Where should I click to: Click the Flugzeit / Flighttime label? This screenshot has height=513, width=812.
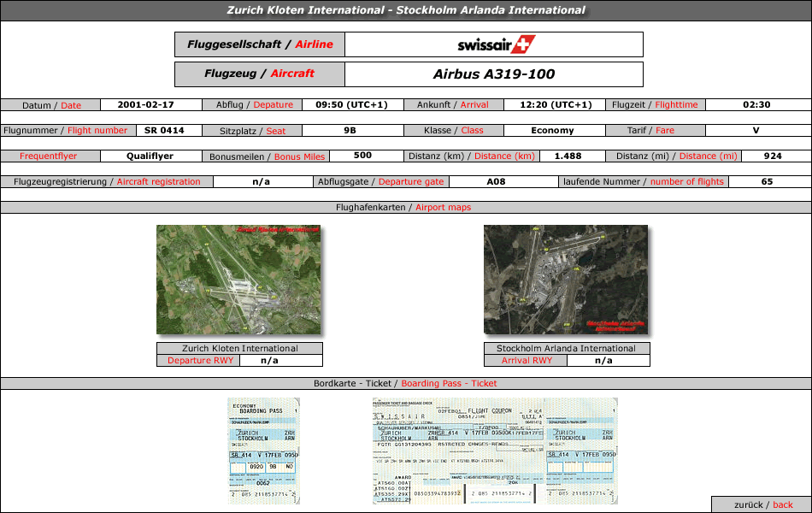tap(655, 104)
